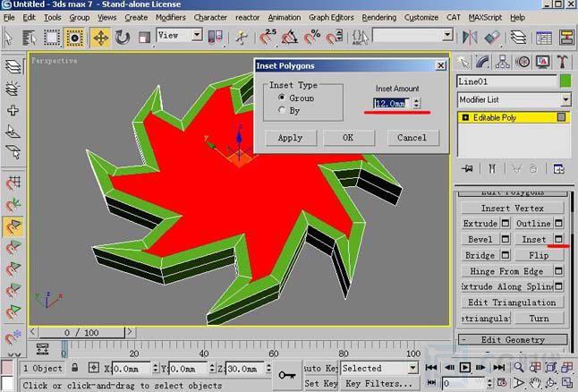Choose the Rectangular Selection Region tool
This screenshot has height=392, width=578.
52,38
